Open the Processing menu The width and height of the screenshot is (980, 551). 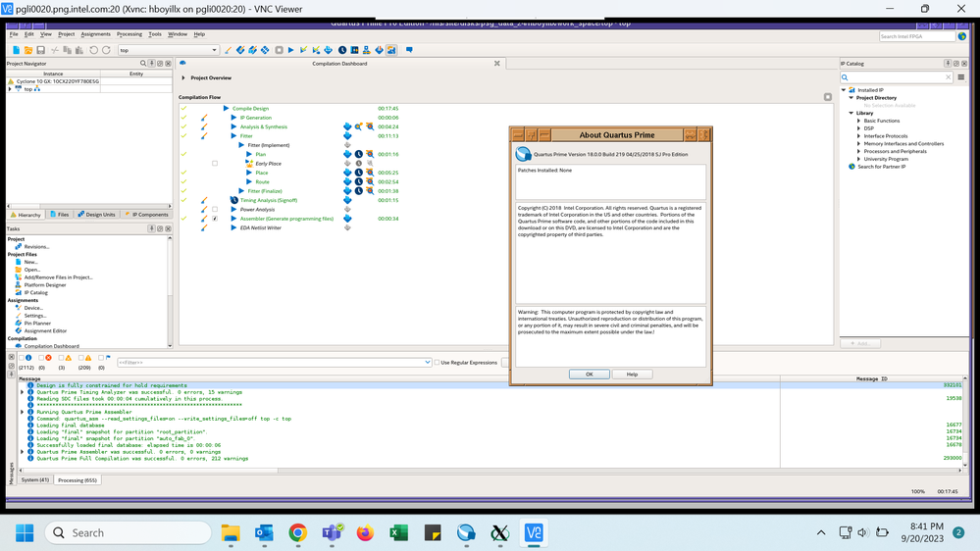129,34
